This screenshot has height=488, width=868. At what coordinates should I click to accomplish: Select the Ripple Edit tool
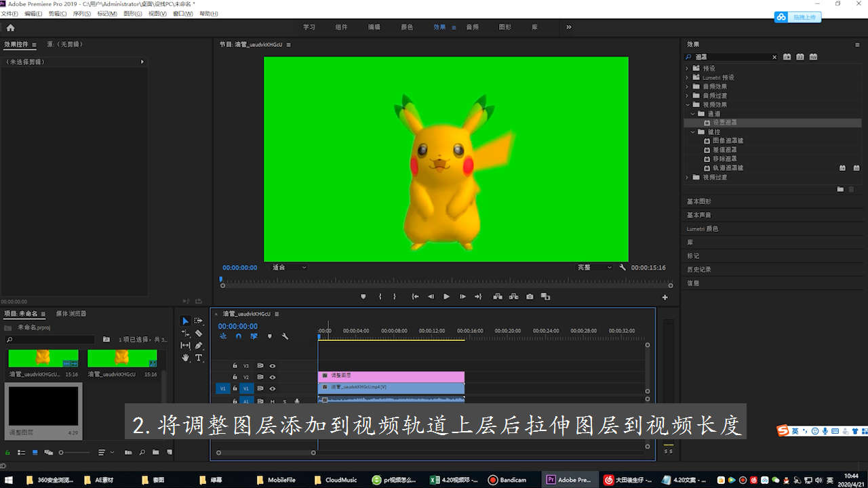[185, 333]
